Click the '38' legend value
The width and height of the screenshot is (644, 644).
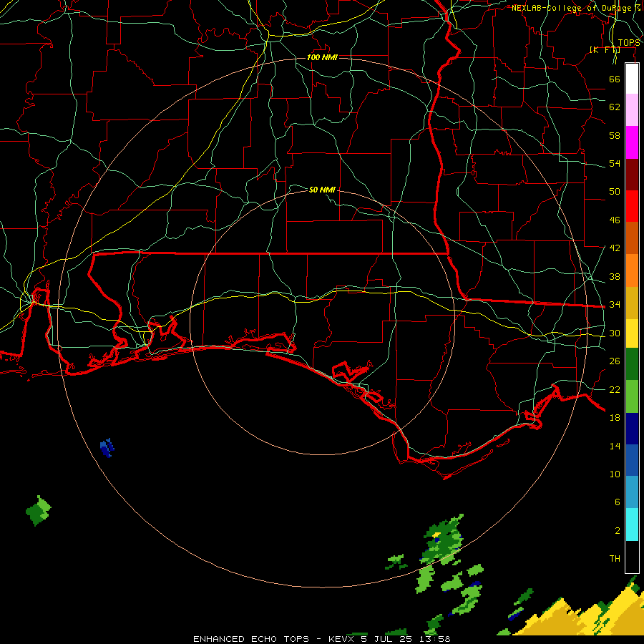(615, 277)
